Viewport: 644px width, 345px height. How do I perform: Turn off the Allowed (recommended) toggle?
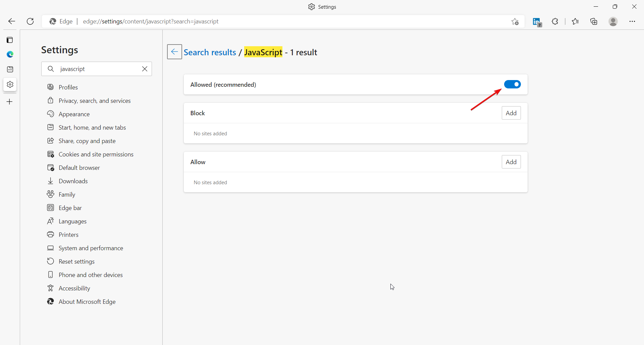513,84
